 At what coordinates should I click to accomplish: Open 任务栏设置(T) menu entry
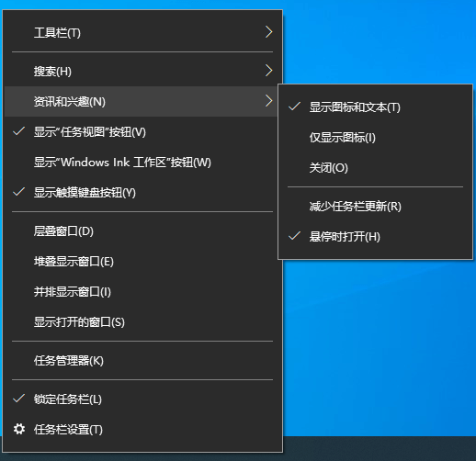[142, 430]
